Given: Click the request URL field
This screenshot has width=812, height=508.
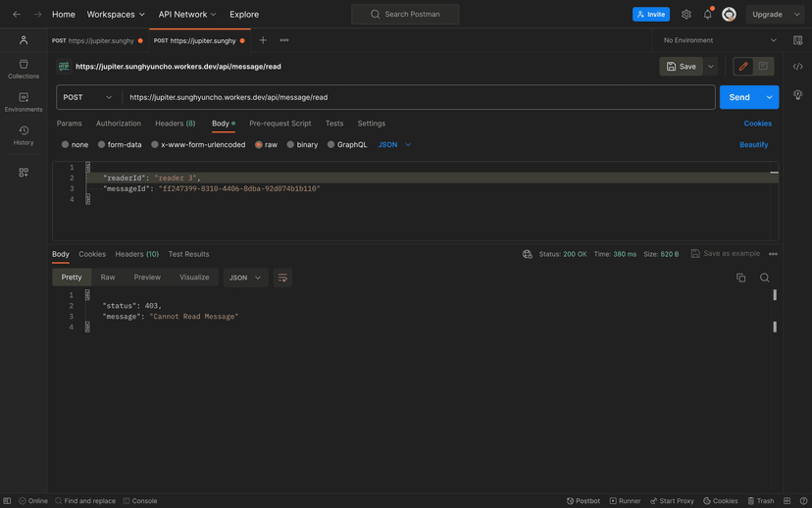Looking at the screenshot, I should point(417,97).
